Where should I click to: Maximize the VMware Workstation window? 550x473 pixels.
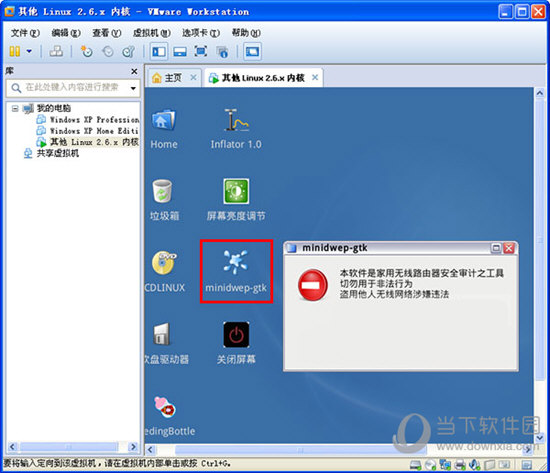tap(522, 12)
